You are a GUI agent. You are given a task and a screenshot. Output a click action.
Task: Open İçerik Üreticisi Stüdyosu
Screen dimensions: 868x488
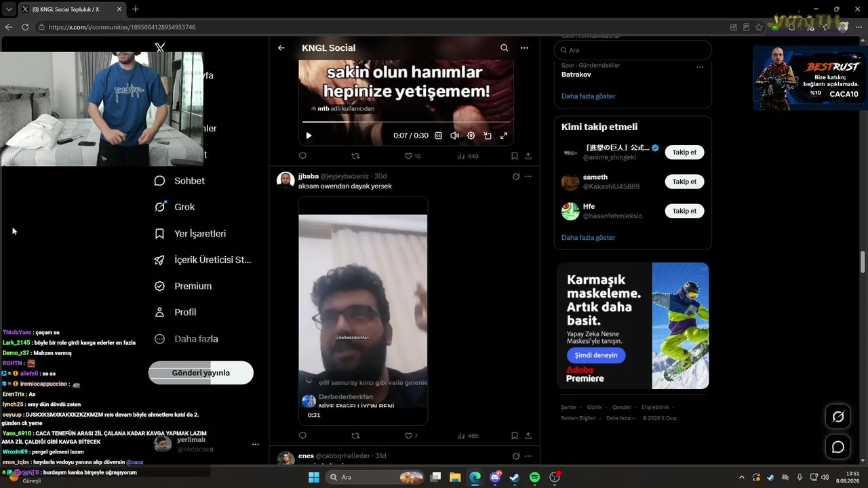click(203, 260)
